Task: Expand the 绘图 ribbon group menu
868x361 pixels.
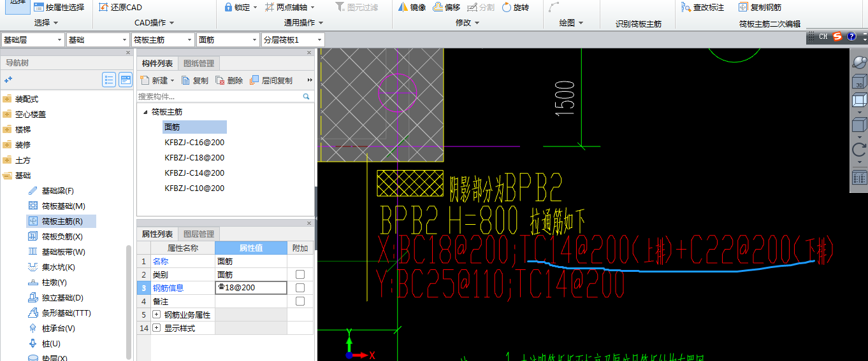Action: (571, 23)
